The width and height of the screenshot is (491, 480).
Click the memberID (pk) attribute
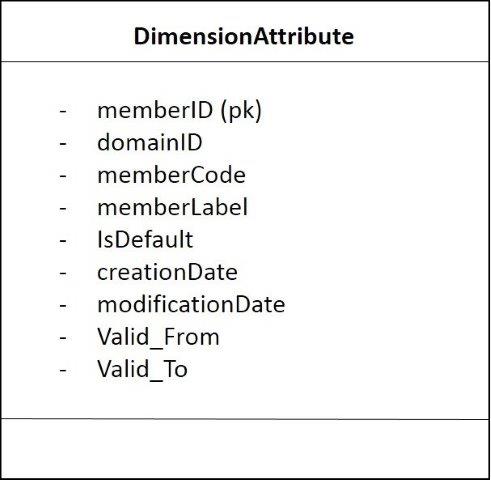coord(180,110)
